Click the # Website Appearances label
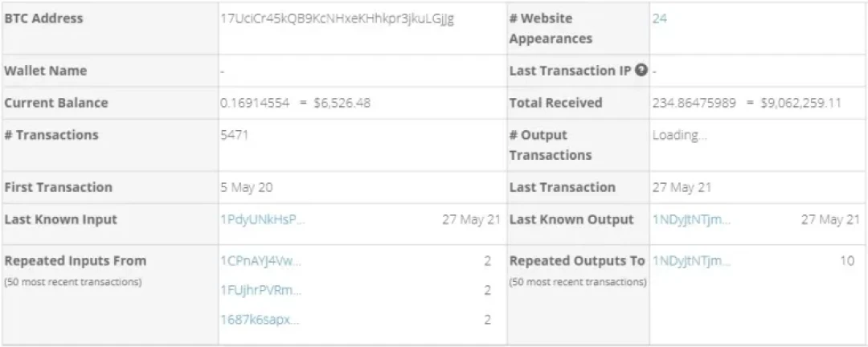The image size is (868, 347). 551,28
